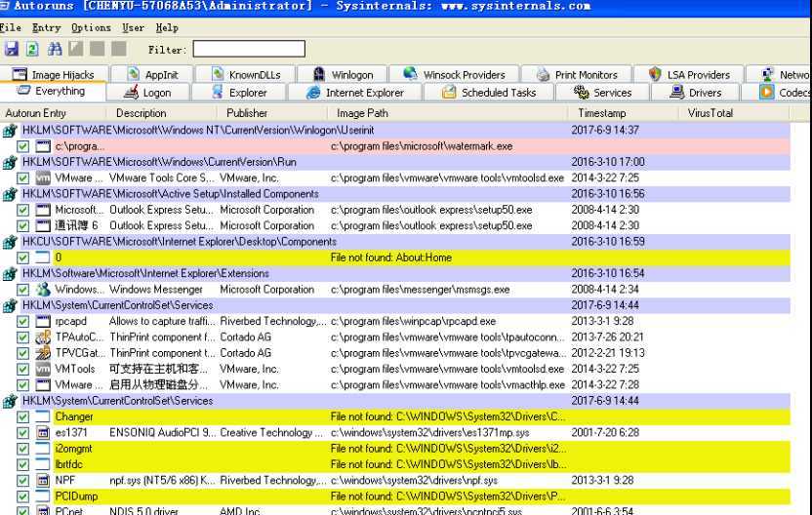Sort by Autorun Entry column header
This screenshot has height=515, width=812.
point(53,113)
